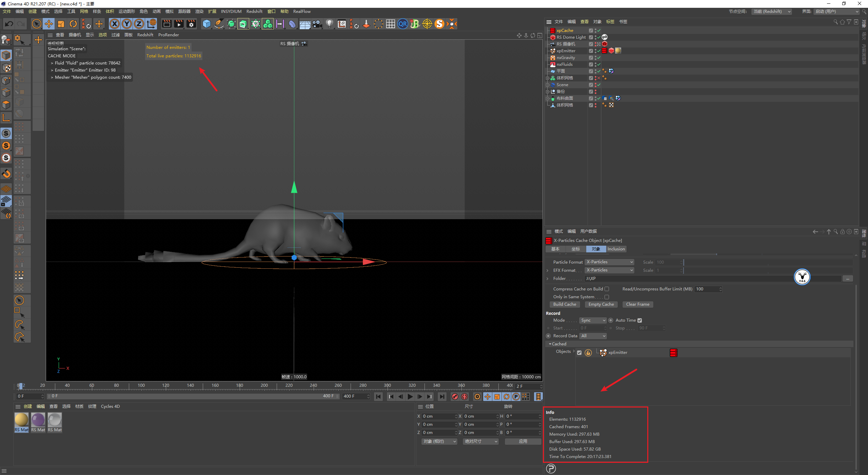Click the Build Cache button
The height and width of the screenshot is (475, 868).
(x=565, y=304)
